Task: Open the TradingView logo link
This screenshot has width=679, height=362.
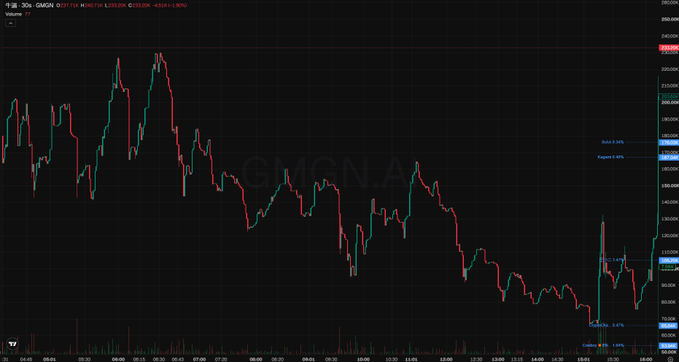Action: (13, 344)
